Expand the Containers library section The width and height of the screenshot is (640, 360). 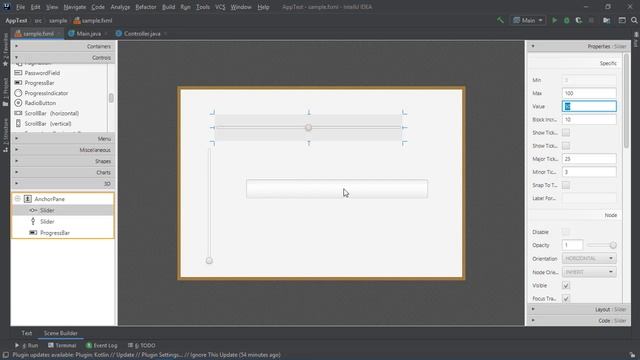tap(63, 46)
